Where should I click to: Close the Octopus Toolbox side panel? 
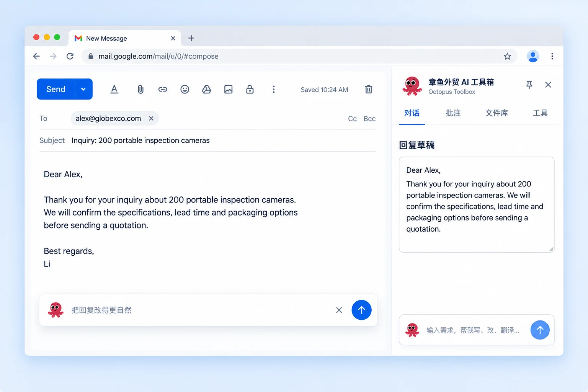click(x=548, y=85)
